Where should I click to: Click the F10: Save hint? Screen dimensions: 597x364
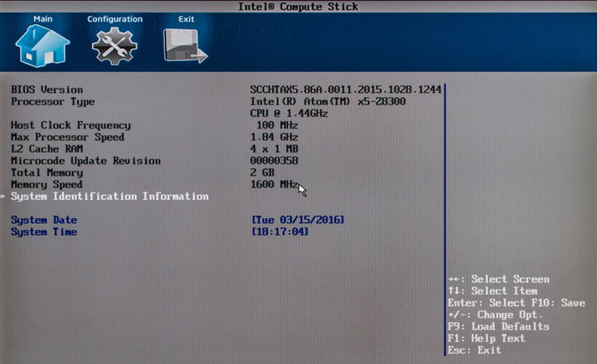(x=558, y=303)
